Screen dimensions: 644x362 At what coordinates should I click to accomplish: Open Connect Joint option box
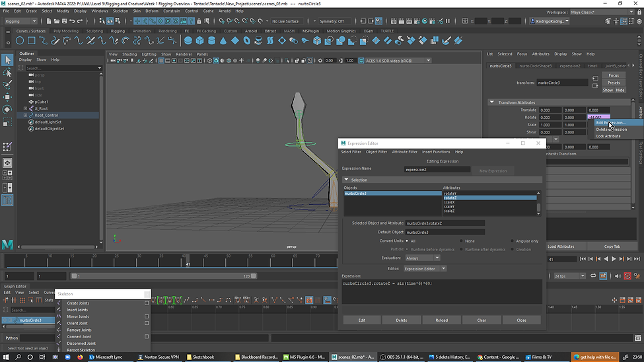pyautogui.click(x=147, y=336)
